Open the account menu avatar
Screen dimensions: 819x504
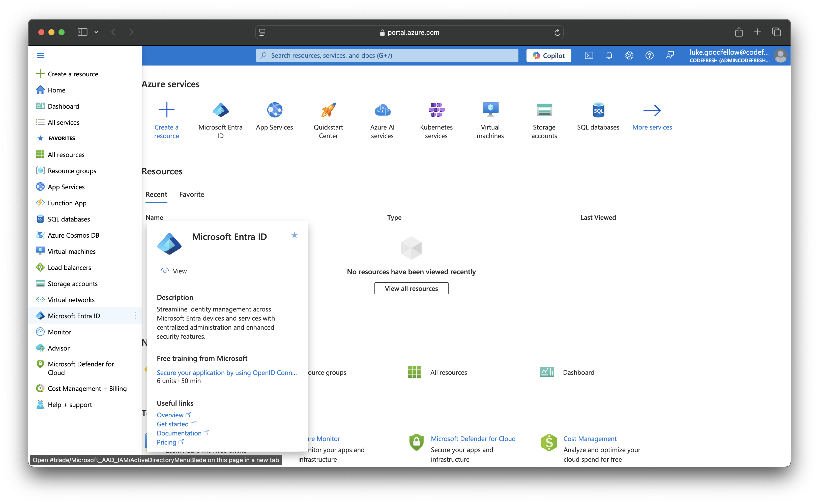780,56
